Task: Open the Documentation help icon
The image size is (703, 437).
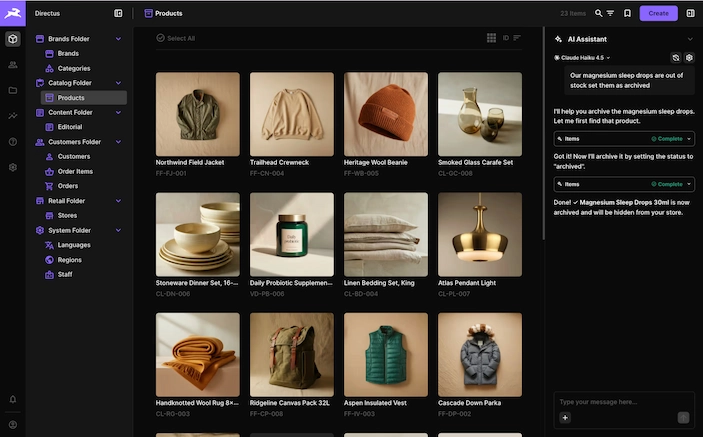Action: (13, 142)
